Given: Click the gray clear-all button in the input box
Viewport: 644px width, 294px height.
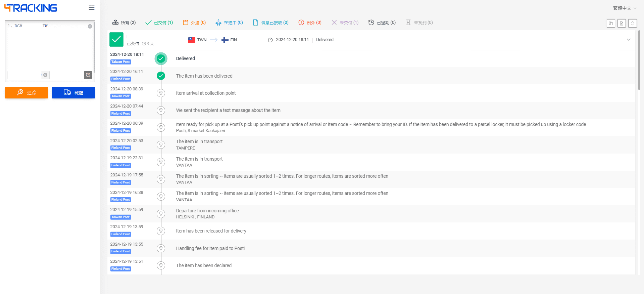Looking at the screenshot, I should (x=45, y=75).
